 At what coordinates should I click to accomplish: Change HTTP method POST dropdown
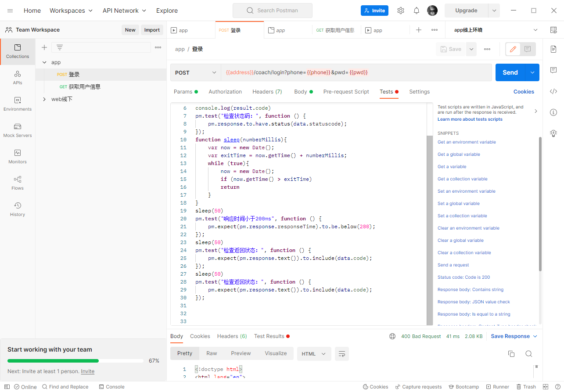point(196,72)
